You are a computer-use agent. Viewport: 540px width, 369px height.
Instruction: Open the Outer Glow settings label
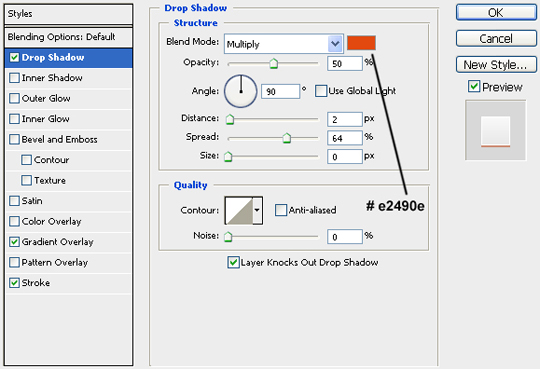(x=46, y=99)
